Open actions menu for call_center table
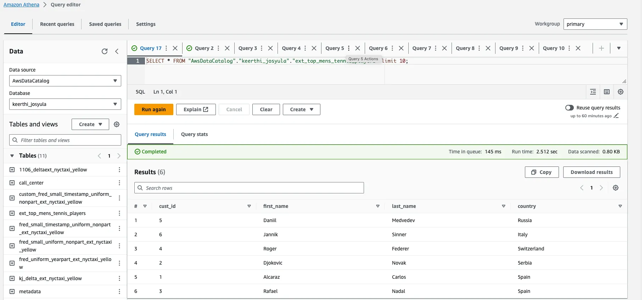Screen dimensions: 644x300 119,183
